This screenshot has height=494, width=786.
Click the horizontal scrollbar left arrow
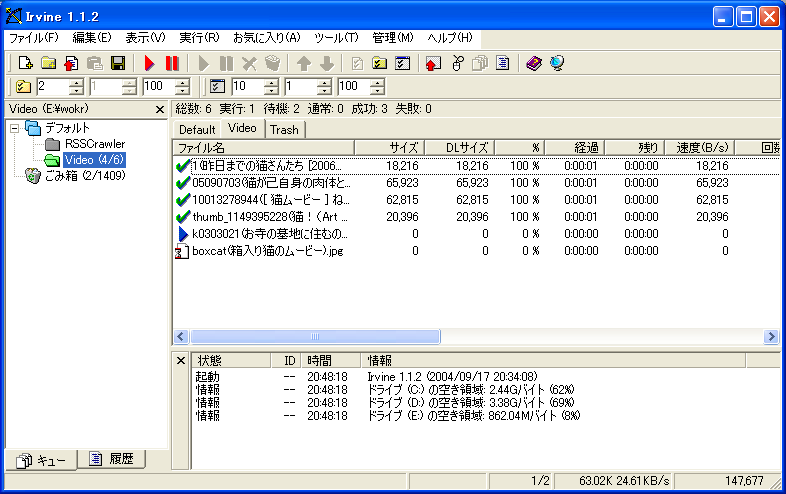[181, 337]
